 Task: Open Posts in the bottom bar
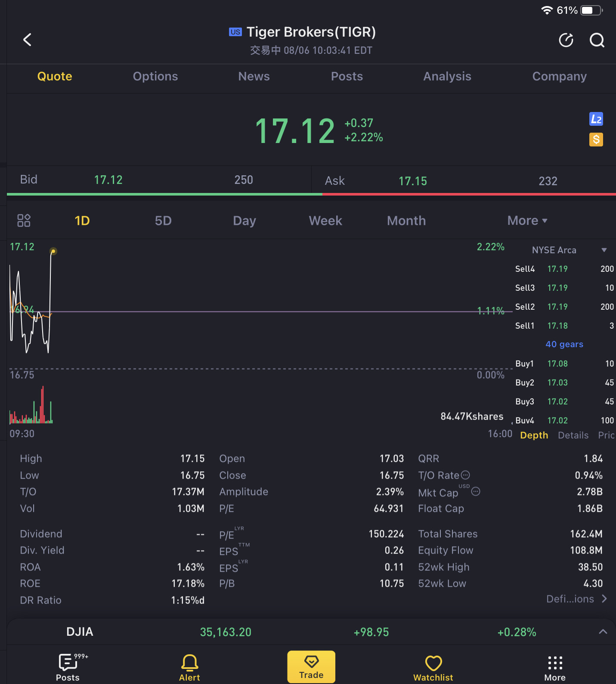[x=68, y=667]
